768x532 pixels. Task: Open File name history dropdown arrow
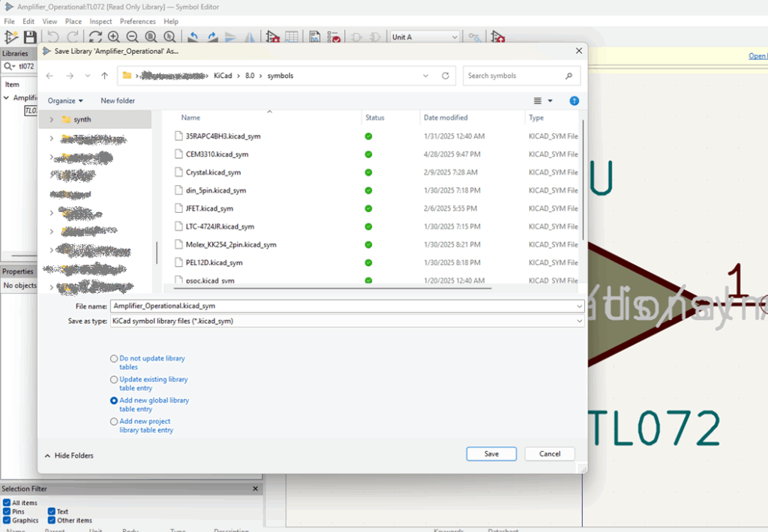click(x=580, y=306)
